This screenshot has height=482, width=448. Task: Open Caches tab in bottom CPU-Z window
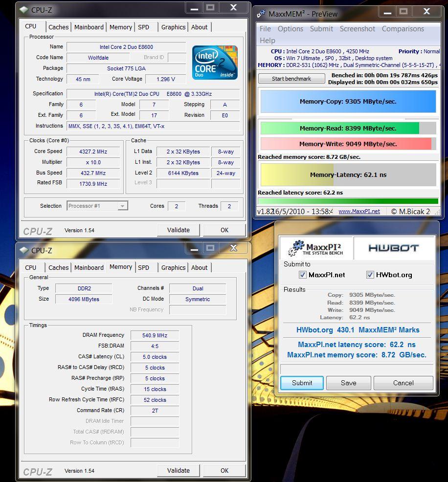tap(58, 267)
